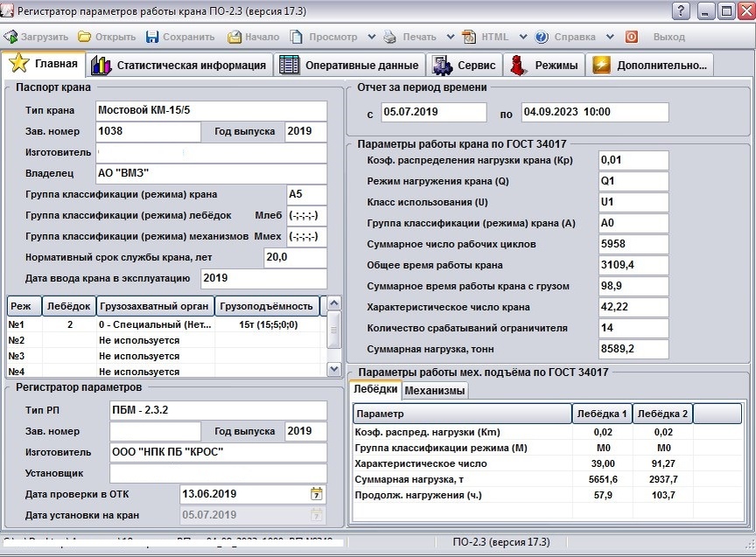
Task: Click the Открыть folder icon
Action: pos(84,37)
